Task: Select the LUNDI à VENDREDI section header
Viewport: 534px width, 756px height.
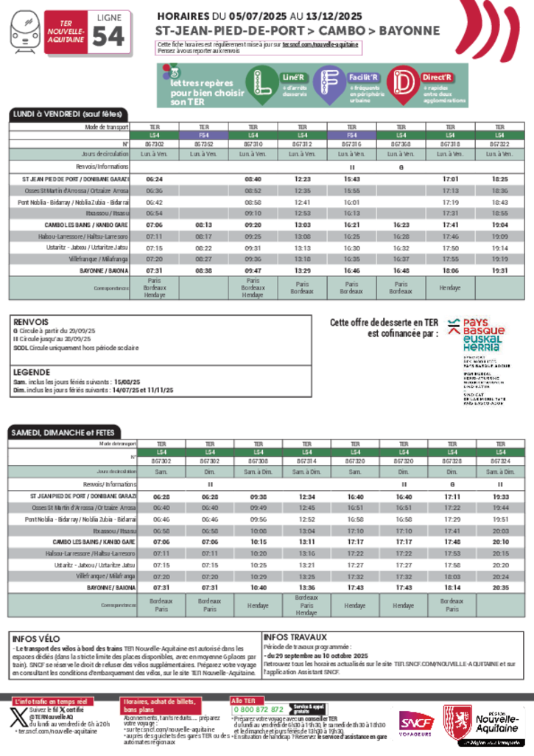Action: coord(70,113)
